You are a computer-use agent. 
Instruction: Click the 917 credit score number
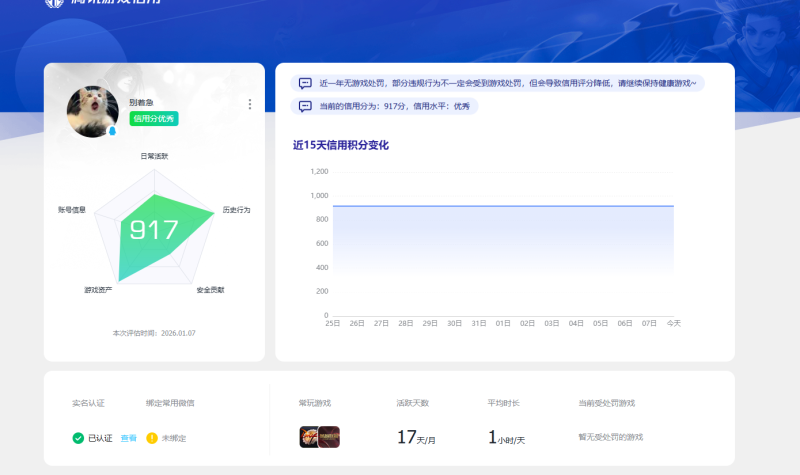click(x=154, y=231)
